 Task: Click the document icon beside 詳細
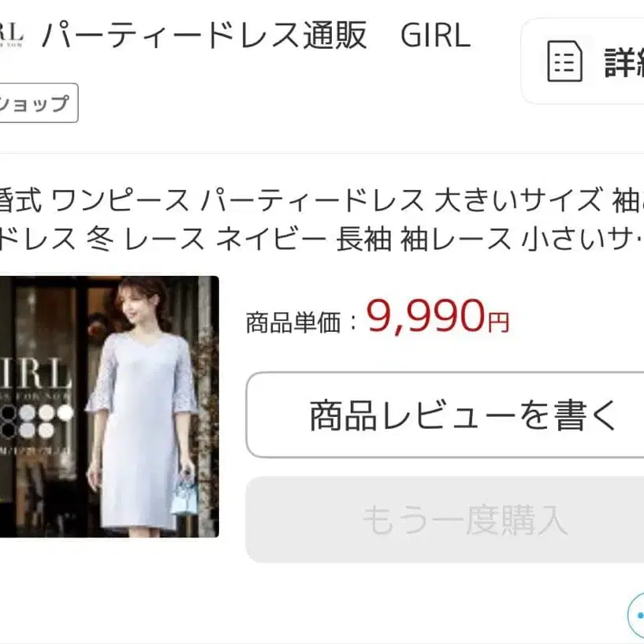[564, 61]
